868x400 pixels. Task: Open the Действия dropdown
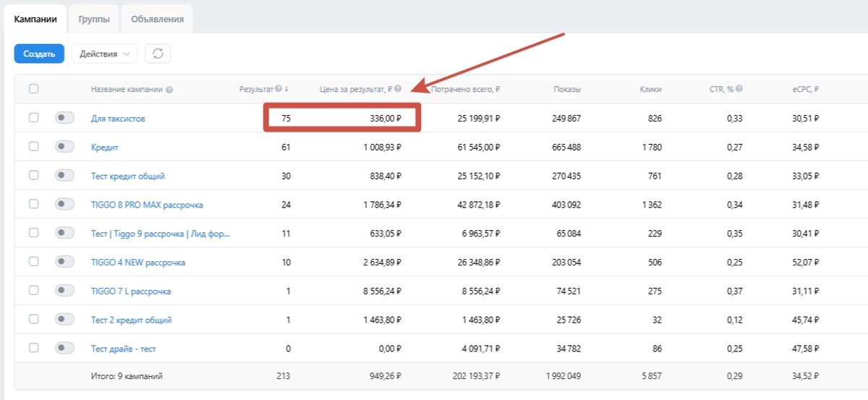click(104, 54)
